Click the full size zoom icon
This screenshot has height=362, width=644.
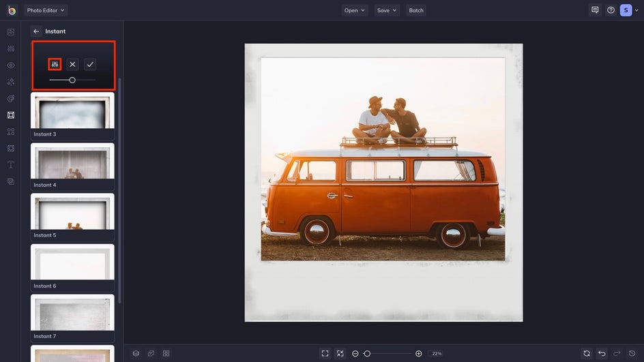point(340,353)
